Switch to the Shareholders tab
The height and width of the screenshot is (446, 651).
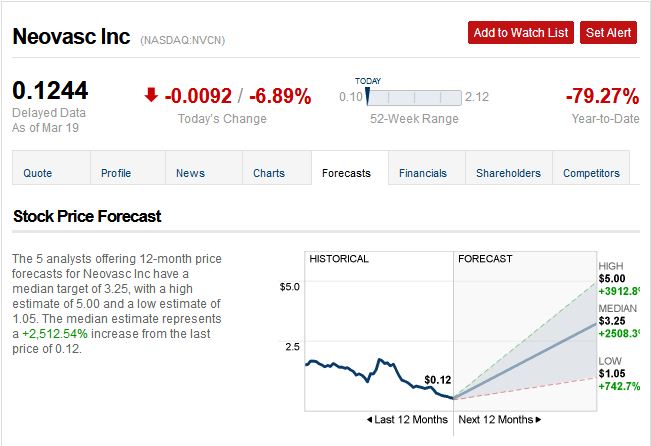click(509, 173)
